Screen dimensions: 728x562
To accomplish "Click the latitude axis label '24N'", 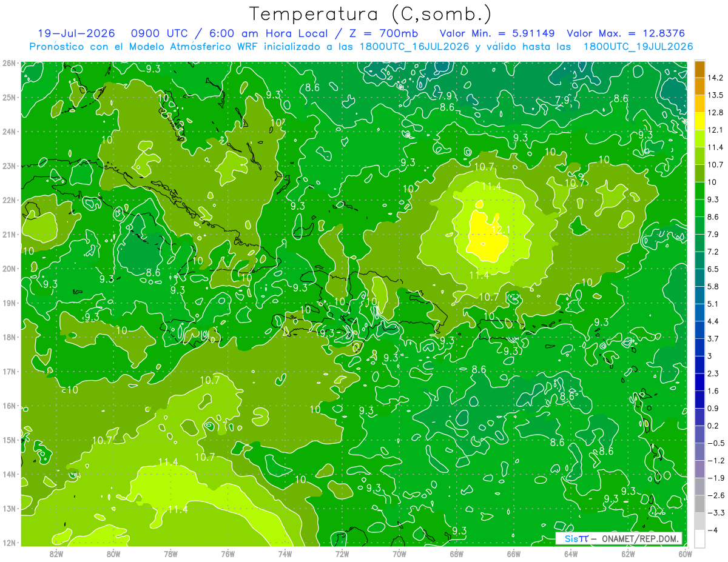I will coord(9,132).
